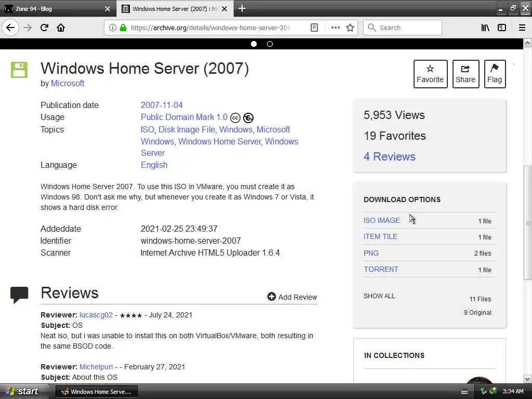Select the Windows Home Serve... taskbar button
The height and width of the screenshot is (399, 532).
96,392
